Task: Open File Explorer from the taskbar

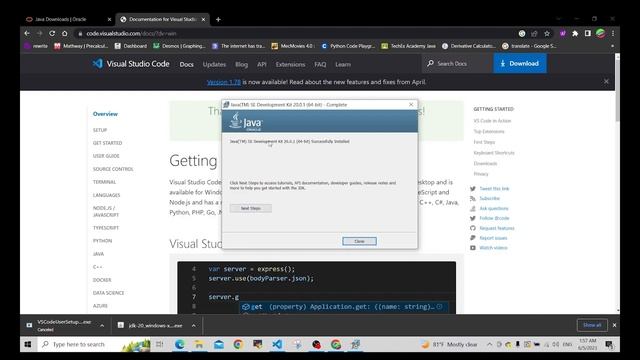Action: 199,344
